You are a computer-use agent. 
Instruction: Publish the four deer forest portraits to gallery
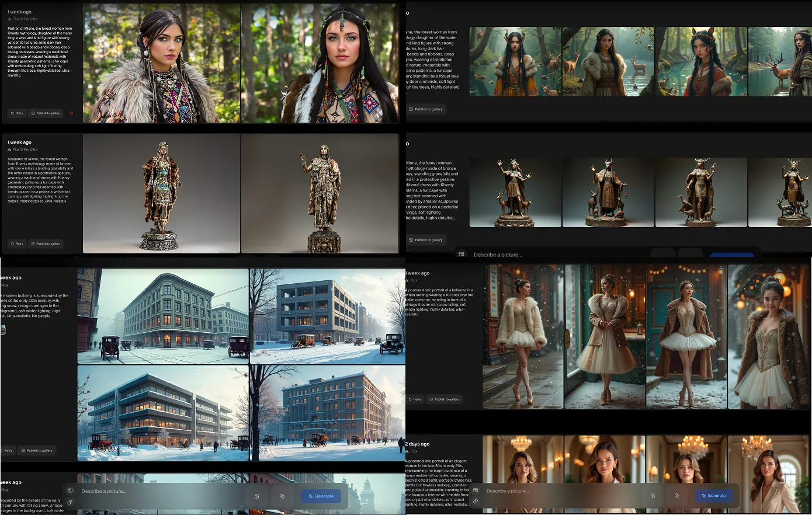point(426,109)
